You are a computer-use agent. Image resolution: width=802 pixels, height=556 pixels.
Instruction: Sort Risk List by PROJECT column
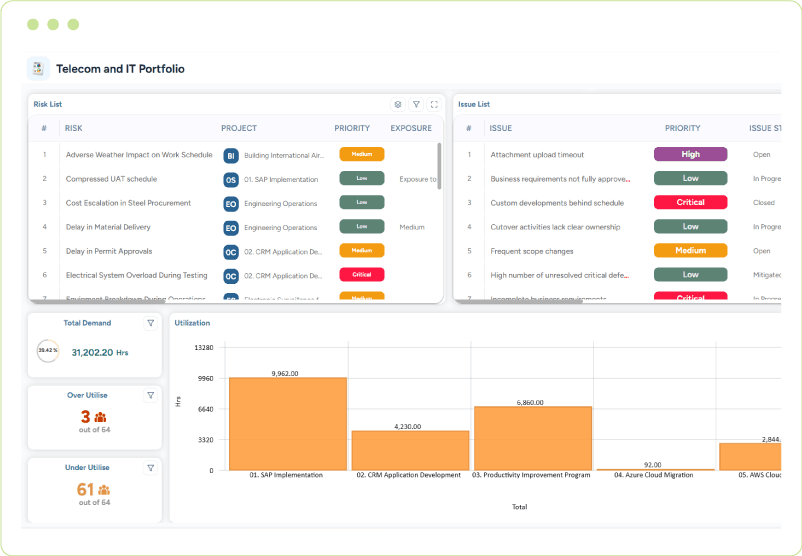pos(239,128)
